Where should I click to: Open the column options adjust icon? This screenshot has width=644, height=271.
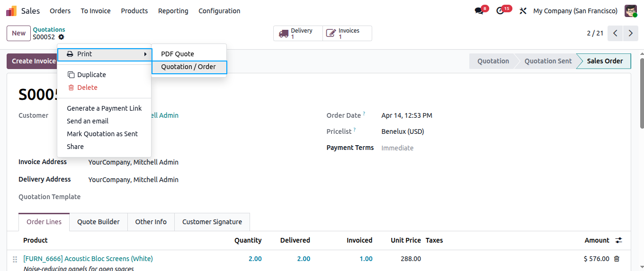[618, 240]
